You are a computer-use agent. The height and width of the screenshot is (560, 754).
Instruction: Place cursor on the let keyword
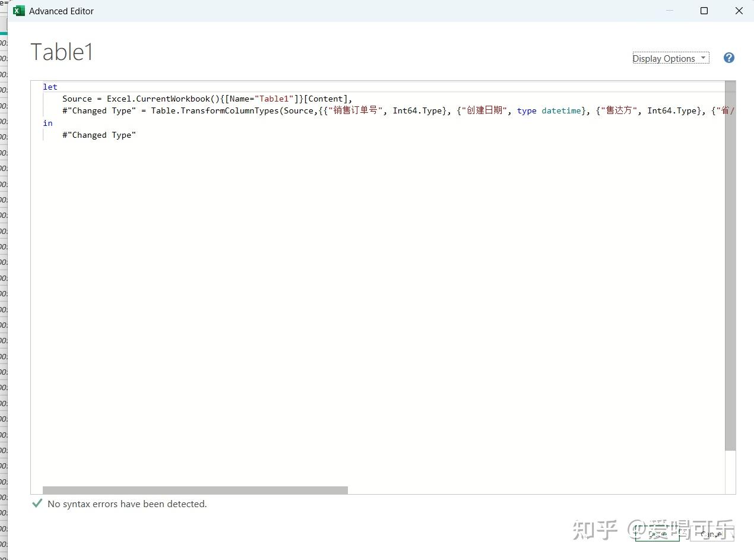coord(49,87)
